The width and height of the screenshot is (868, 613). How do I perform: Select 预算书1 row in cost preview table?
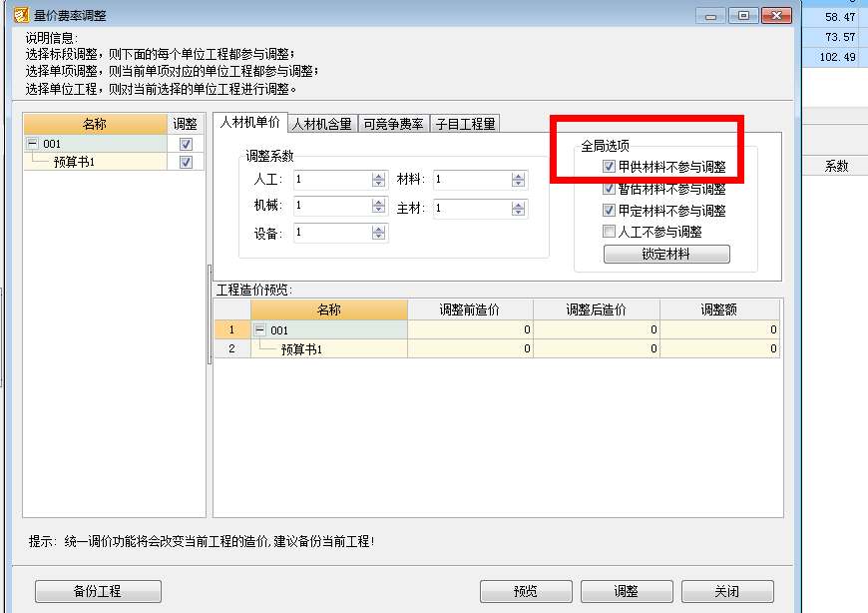pyautogui.click(x=301, y=349)
